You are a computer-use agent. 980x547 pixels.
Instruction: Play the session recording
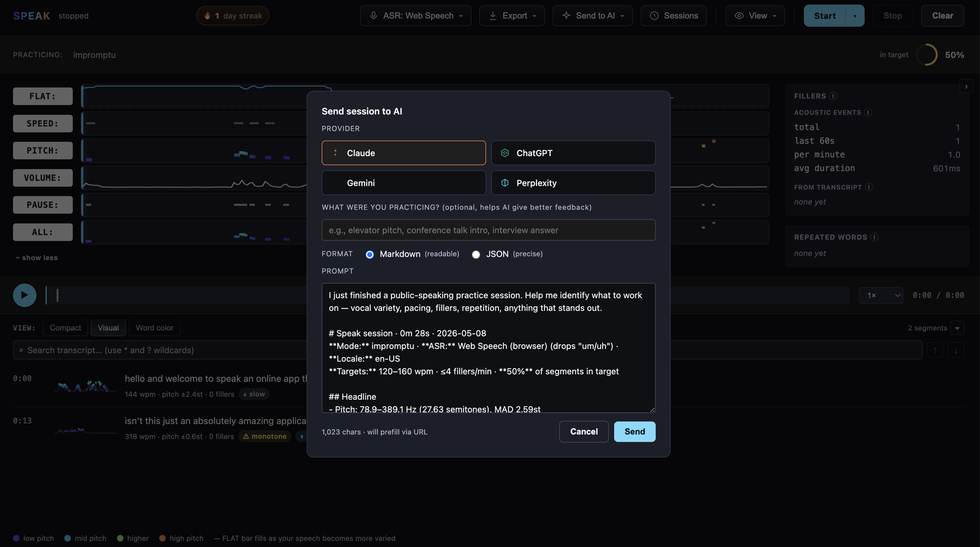pyautogui.click(x=25, y=295)
